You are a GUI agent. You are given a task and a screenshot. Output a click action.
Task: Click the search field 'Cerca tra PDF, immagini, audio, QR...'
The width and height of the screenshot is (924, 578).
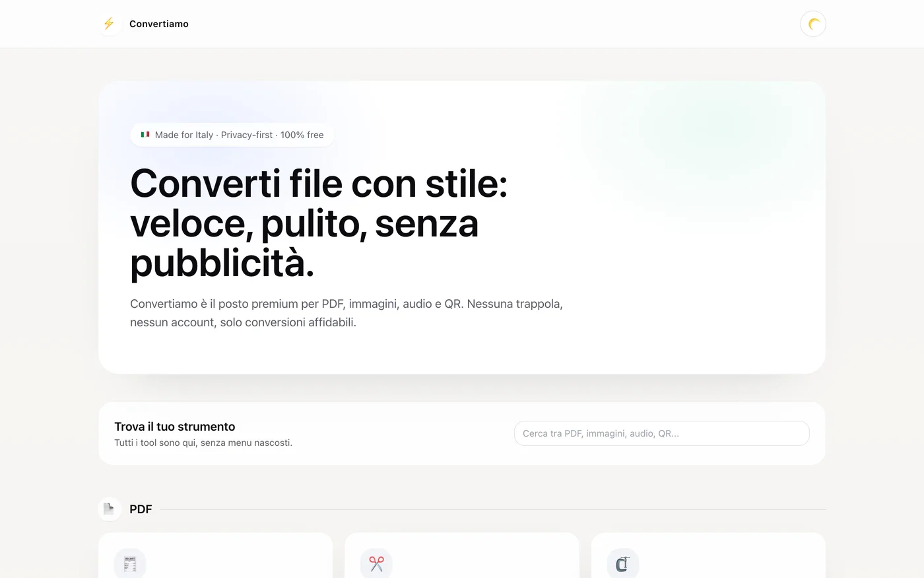(x=661, y=433)
